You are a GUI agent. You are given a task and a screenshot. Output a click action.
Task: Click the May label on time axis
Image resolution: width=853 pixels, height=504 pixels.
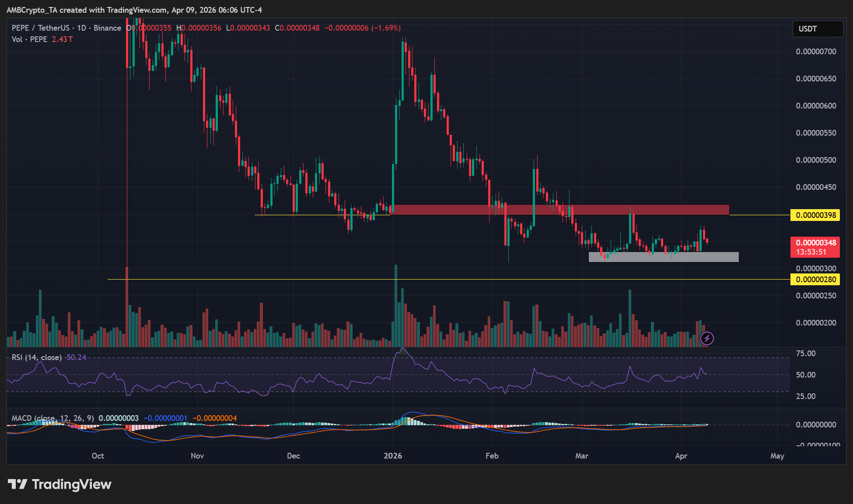(777, 456)
